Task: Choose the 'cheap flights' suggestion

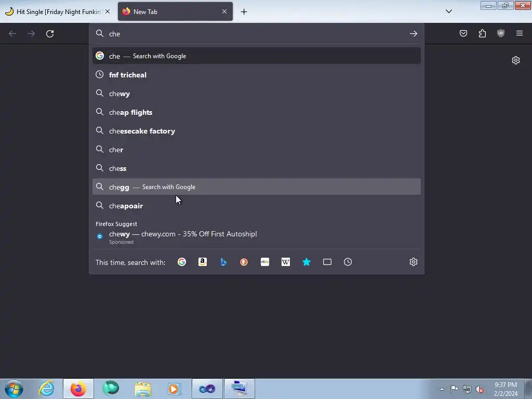Action: [257, 112]
